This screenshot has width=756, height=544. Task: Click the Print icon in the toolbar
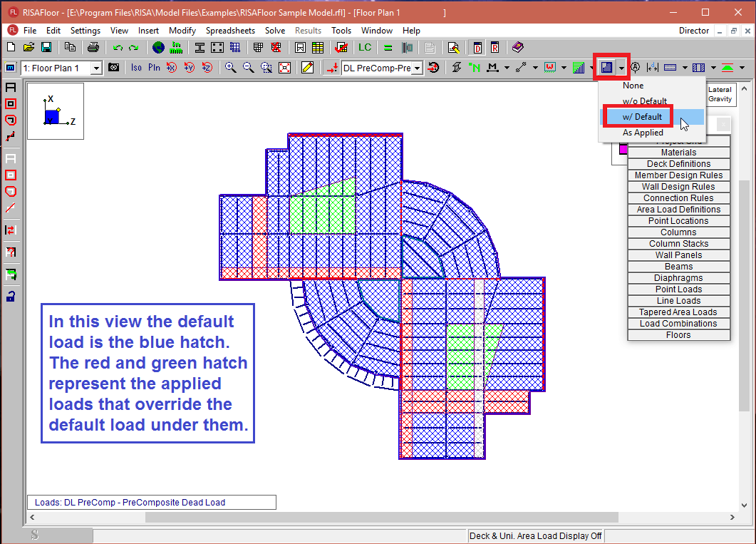click(x=93, y=48)
